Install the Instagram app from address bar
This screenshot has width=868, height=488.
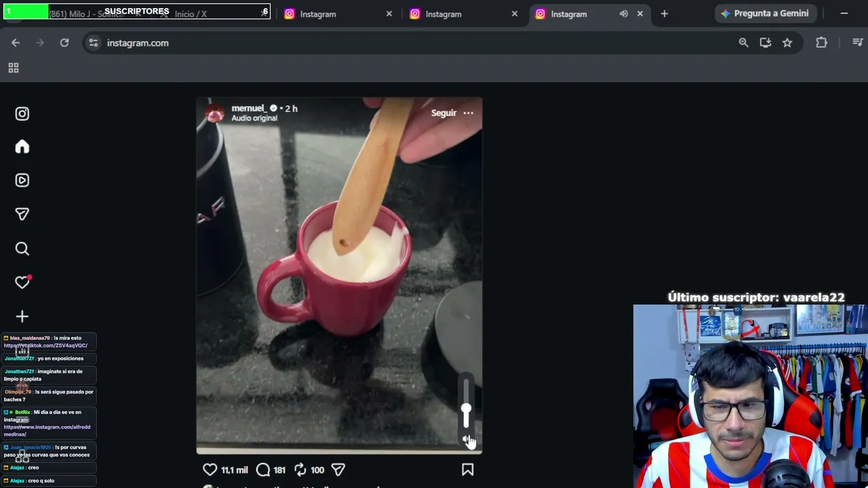[x=766, y=43]
